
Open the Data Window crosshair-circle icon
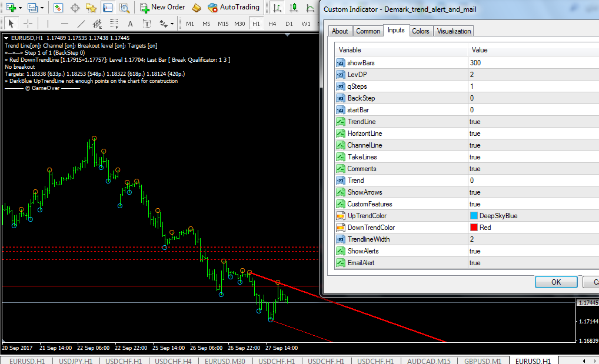[75, 7]
